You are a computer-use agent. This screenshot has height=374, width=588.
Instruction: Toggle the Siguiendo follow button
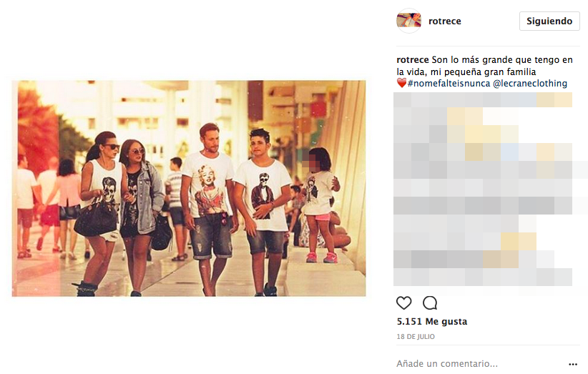[549, 21]
